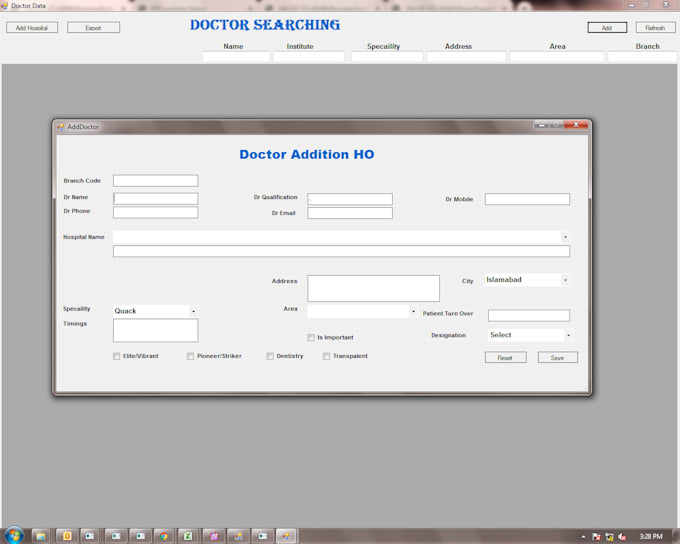Click the DOCTOR SEARCHING title text
The height and width of the screenshot is (544, 680).
click(265, 25)
